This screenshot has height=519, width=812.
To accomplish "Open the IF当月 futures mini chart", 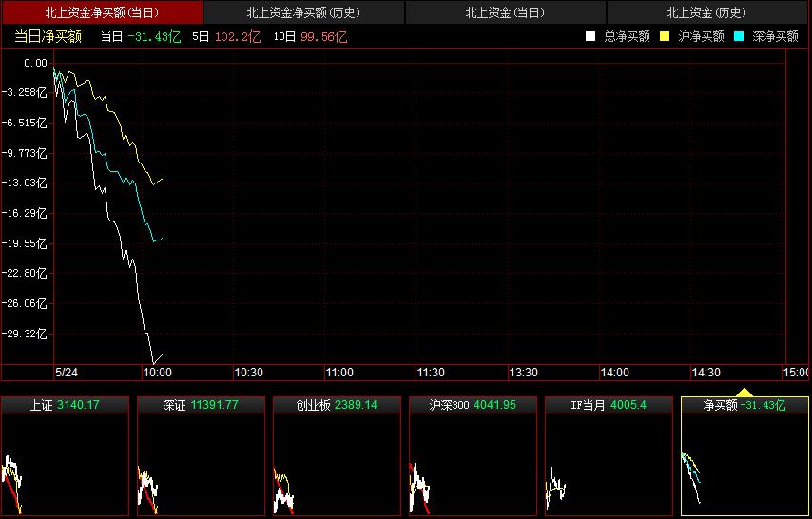I will (609, 456).
